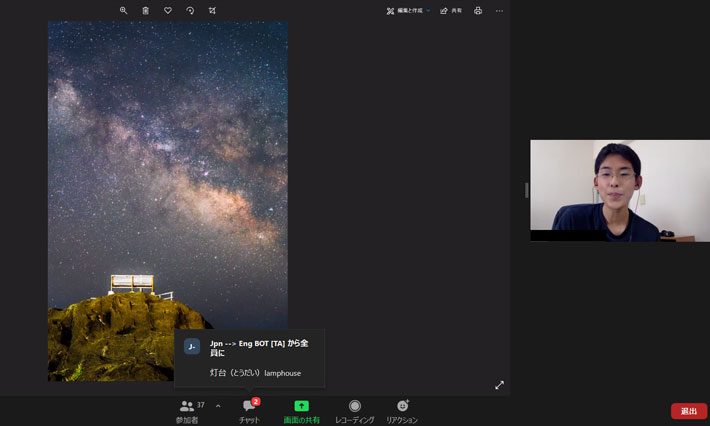Screen dimensions: 710x426
Task: Click the zoom magnifier icon in Photos toolbar
Action: 123,10
